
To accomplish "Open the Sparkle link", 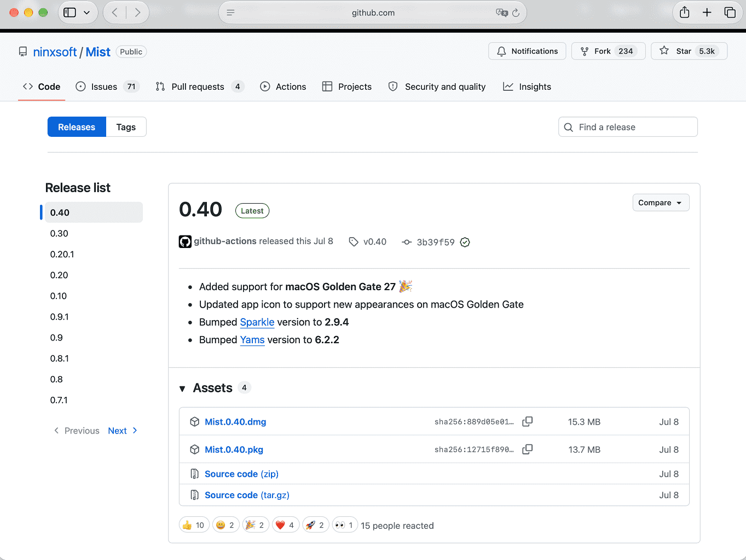I will click(x=257, y=322).
